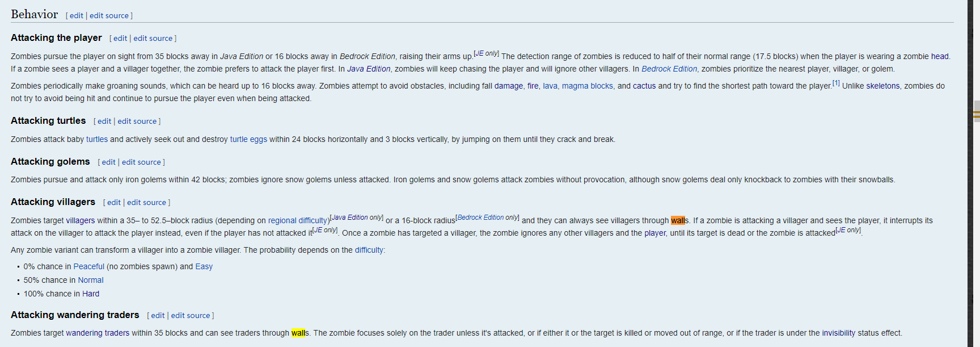Viewport: 980px width, 347px height.
Task: Click 'edit' beside Attacking turtles heading
Action: click(x=104, y=122)
